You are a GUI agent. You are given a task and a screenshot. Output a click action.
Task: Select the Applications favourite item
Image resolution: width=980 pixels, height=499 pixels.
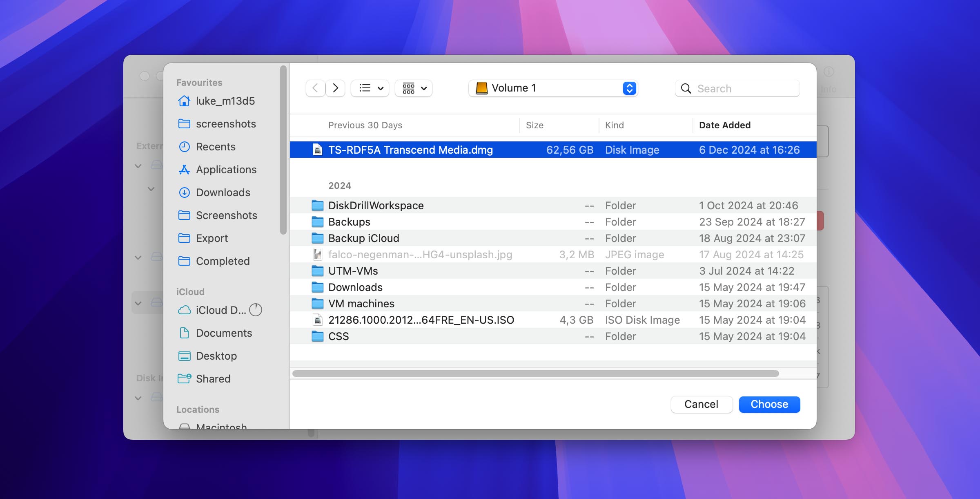tap(226, 169)
